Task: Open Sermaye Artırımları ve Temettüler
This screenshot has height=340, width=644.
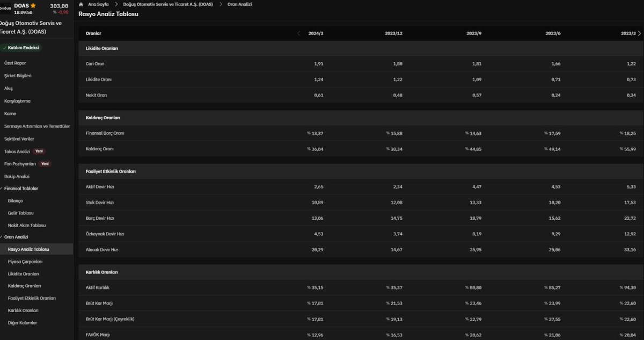Action: (37, 126)
